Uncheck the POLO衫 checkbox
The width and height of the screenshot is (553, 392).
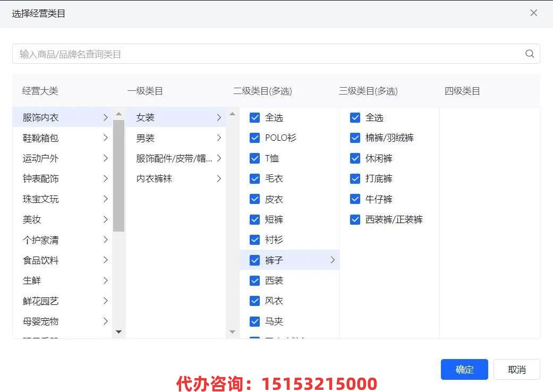255,138
